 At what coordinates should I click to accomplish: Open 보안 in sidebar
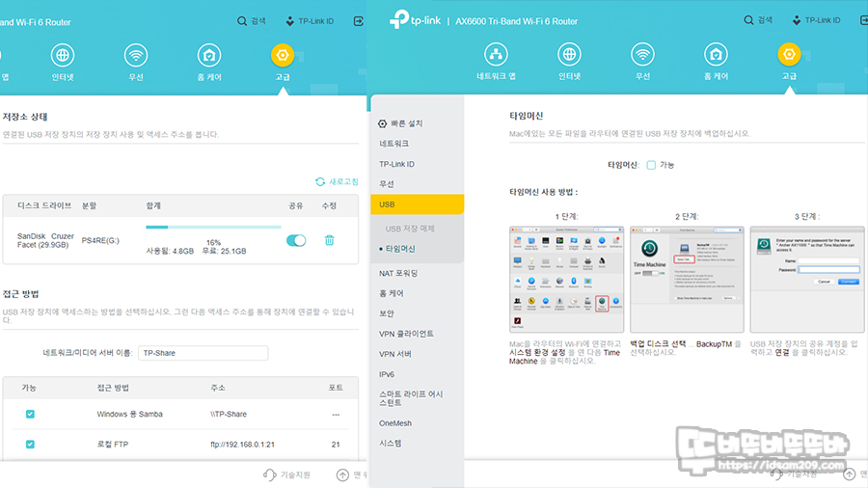387,313
